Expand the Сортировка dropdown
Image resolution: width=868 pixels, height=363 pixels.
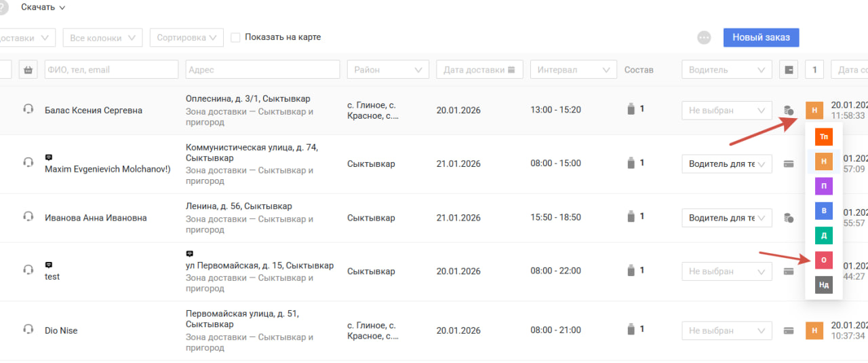pos(186,37)
